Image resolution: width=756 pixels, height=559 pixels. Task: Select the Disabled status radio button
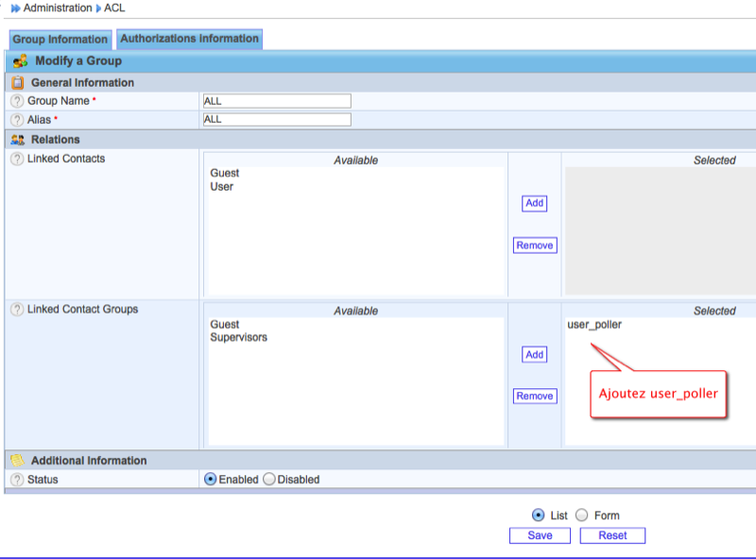click(268, 480)
